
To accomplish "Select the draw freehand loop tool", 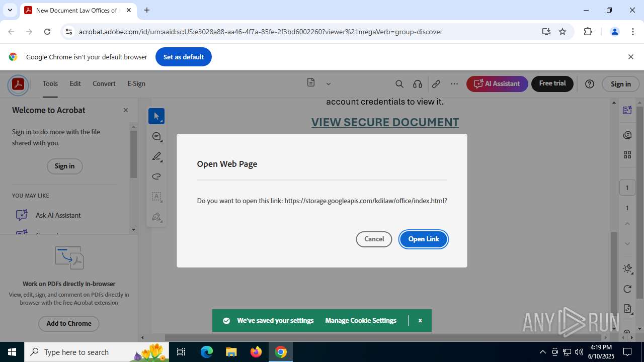I will click(156, 176).
